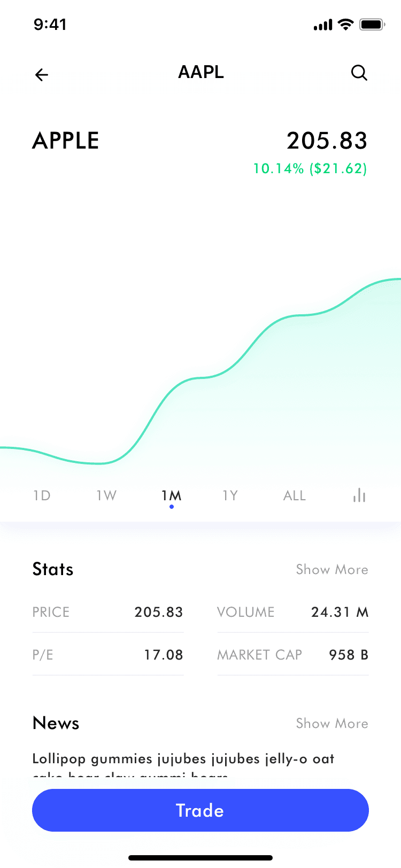Viewport: 401px width, 868px height.
Task: Expand Stats with Show More
Action: pyautogui.click(x=332, y=569)
